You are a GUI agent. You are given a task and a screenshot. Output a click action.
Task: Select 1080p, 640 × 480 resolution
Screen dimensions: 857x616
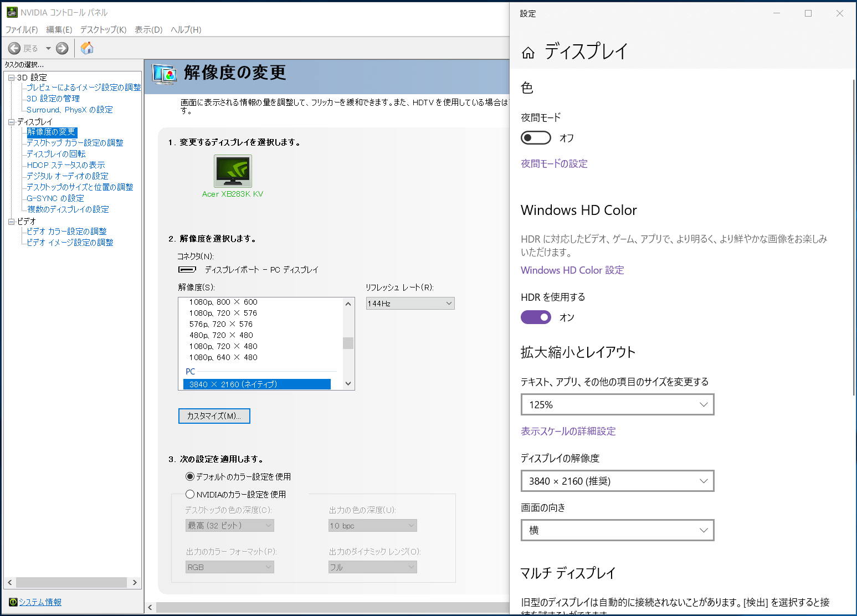pos(223,357)
